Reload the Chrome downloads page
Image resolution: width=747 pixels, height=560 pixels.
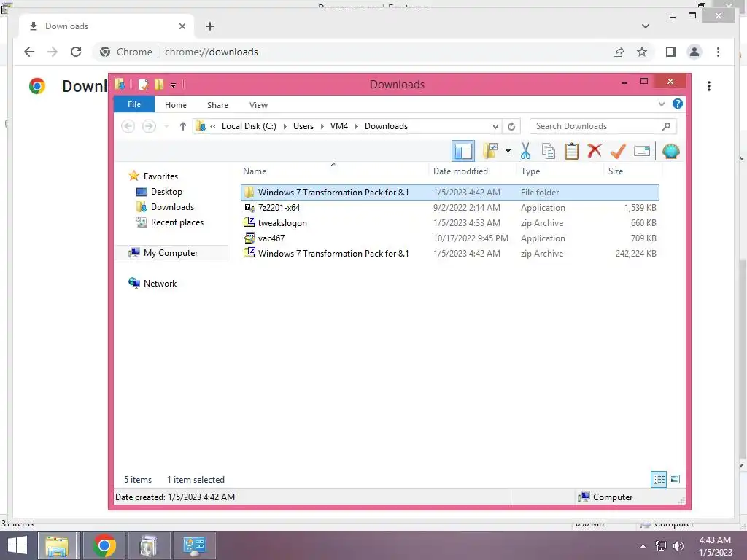pyautogui.click(x=76, y=52)
